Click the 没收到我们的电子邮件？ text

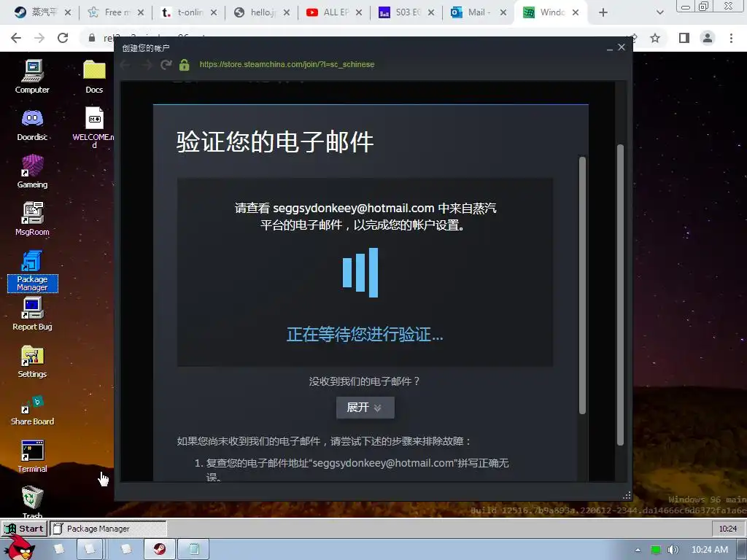365,381
